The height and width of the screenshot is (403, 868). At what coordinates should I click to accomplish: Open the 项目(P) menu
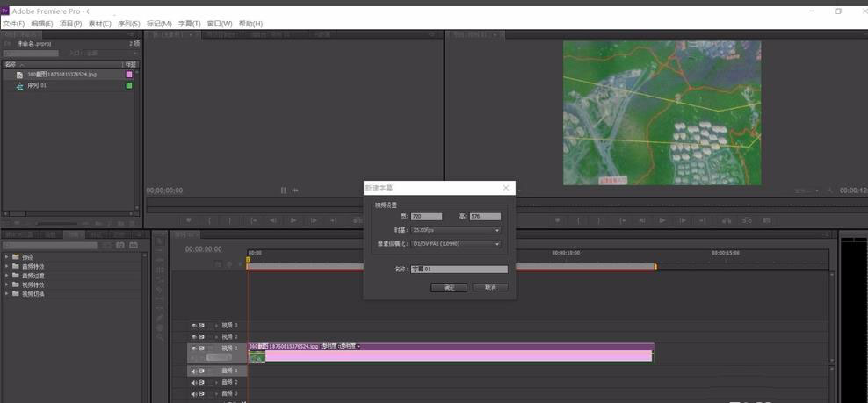point(71,24)
